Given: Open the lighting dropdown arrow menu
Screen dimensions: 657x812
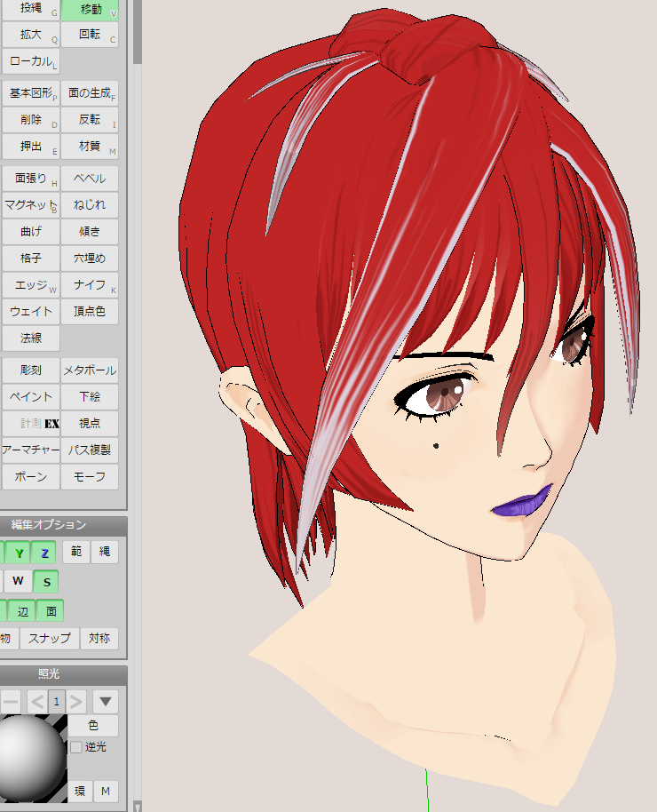Looking at the screenshot, I should (x=106, y=702).
